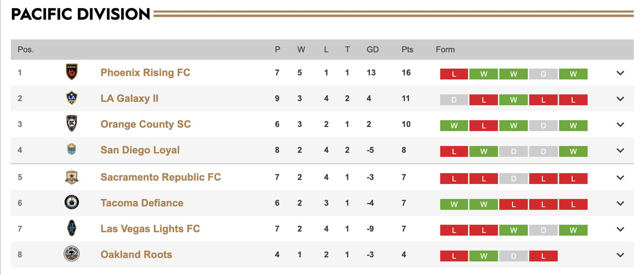Click LA Galaxy II's grey D form box
This screenshot has width=644, height=275.
(x=454, y=100)
